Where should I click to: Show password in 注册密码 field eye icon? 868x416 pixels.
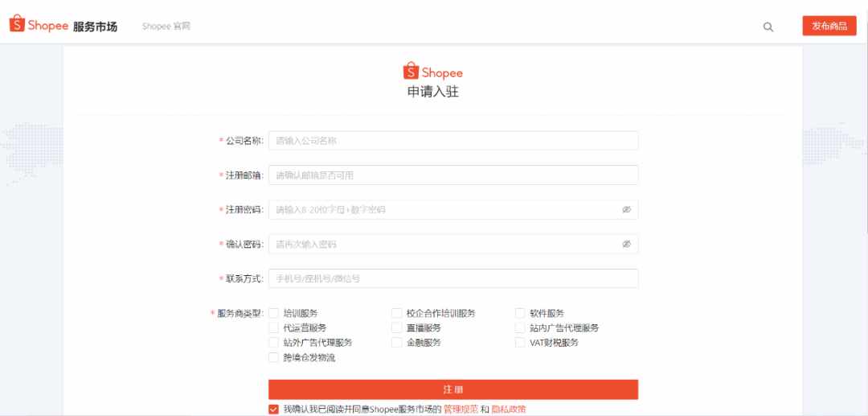(626, 210)
